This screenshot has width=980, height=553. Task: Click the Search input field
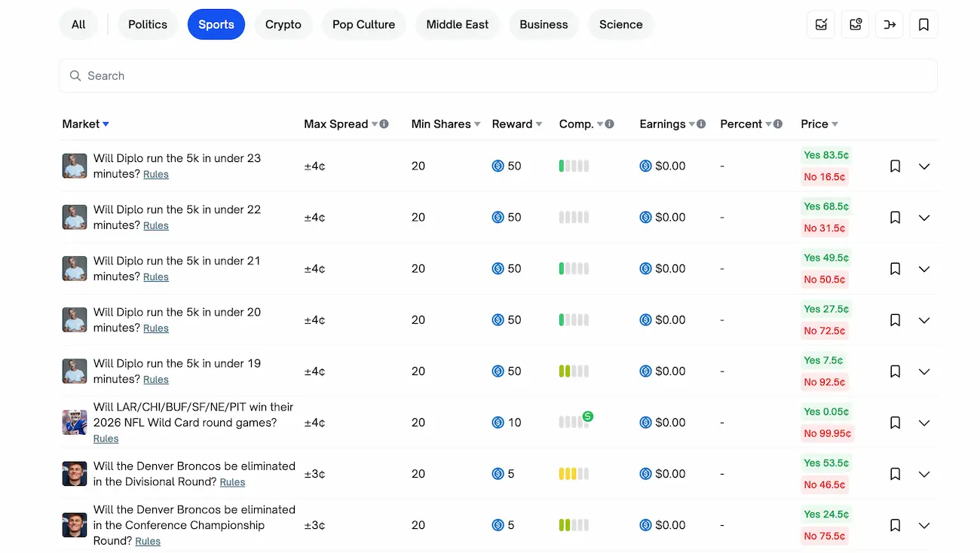click(x=498, y=76)
